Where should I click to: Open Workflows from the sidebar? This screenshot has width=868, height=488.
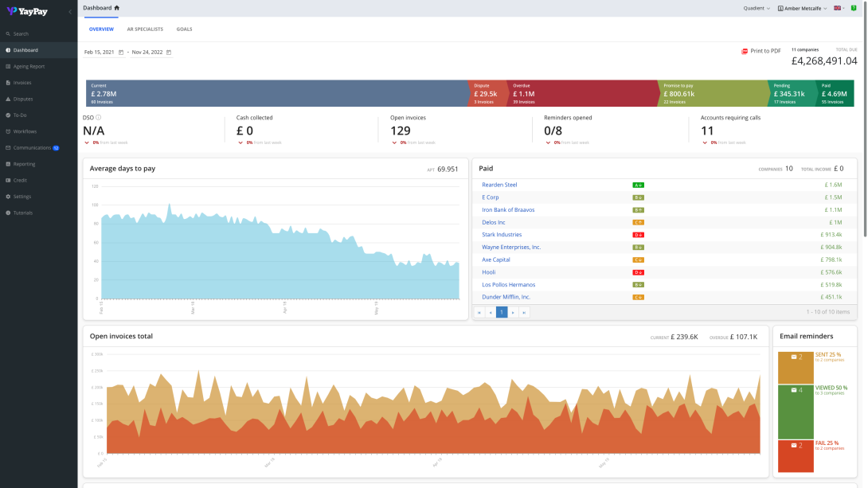click(25, 131)
